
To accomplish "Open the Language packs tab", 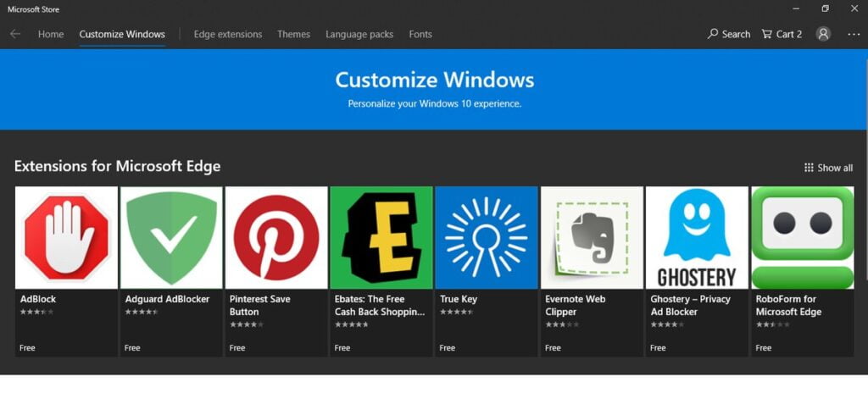I will point(359,35).
